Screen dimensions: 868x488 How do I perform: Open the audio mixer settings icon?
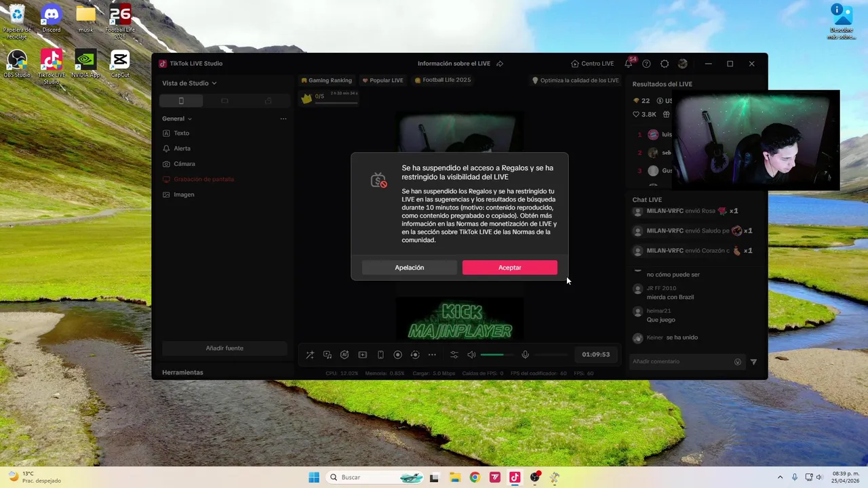[x=454, y=354]
